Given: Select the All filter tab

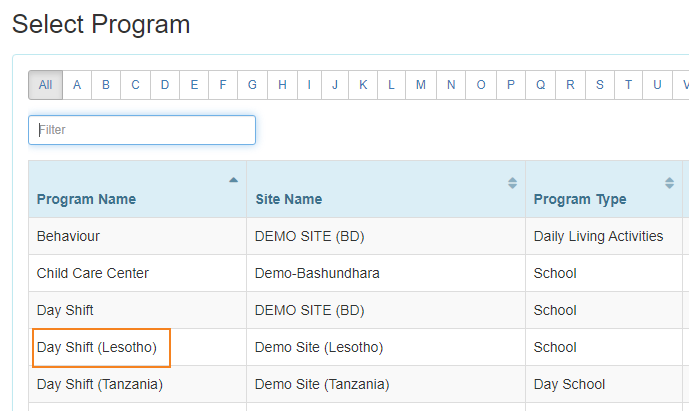Looking at the screenshot, I should (x=45, y=85).
